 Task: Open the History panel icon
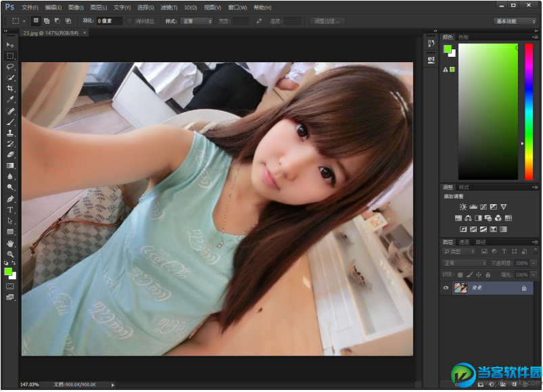[x=431, y=43]
